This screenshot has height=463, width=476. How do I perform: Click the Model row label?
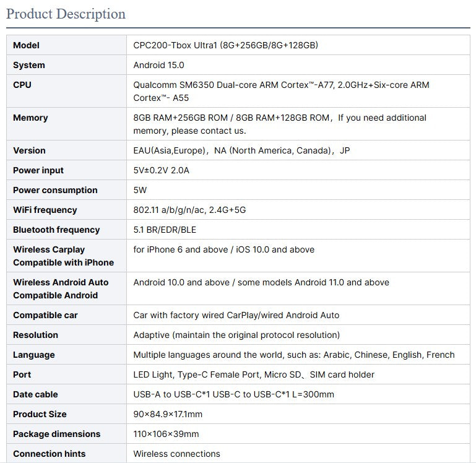pos(26,45)
